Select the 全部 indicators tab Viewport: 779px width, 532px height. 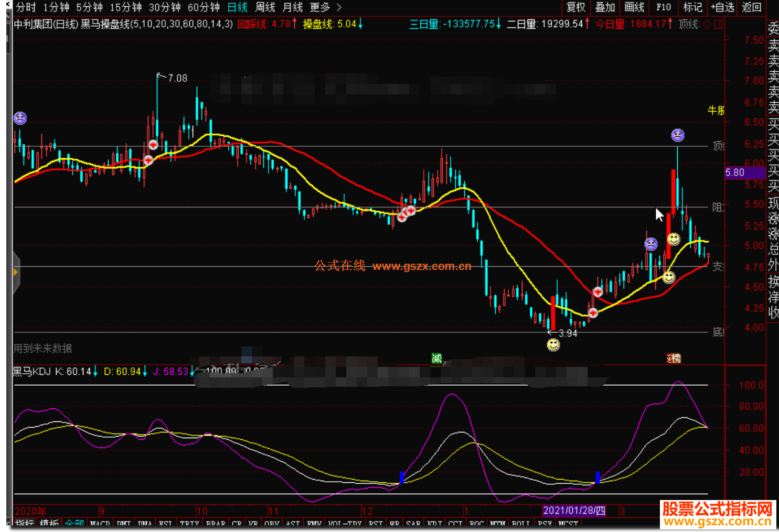click(74, 523)
